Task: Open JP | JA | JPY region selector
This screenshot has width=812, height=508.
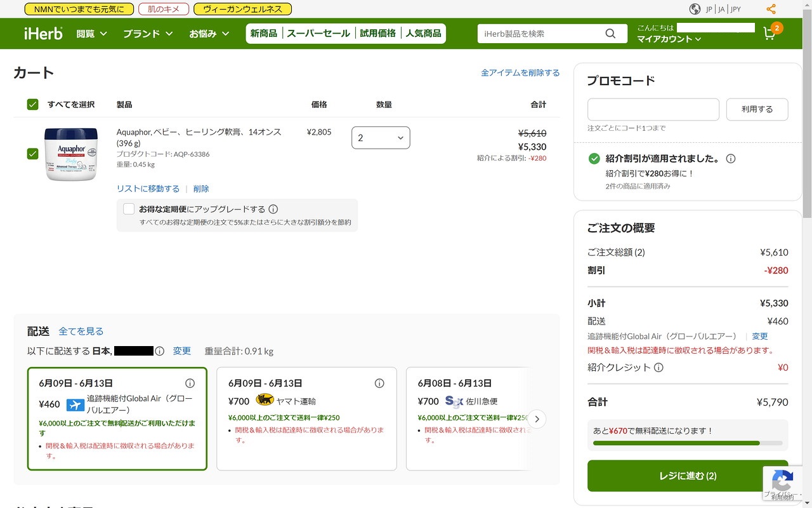Action: point(723,9)
